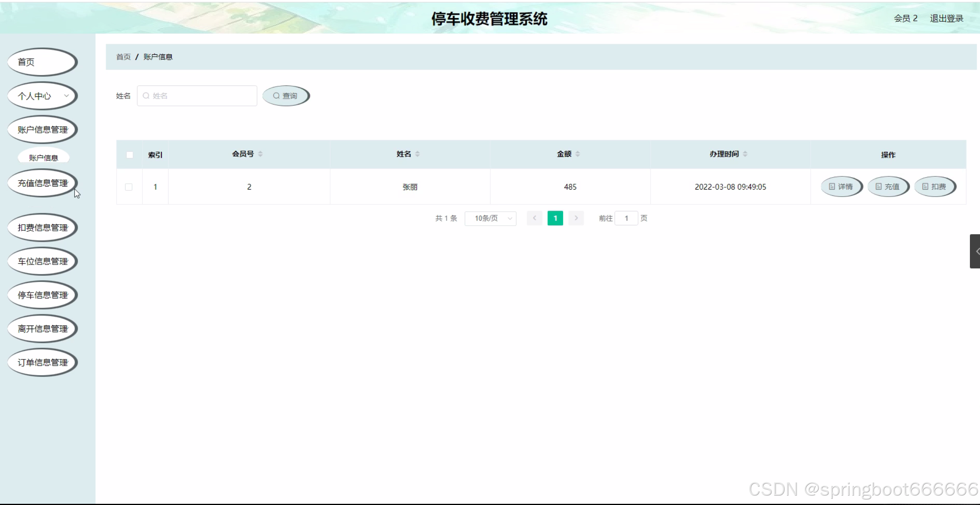Sort table by 办理时间 column arrows

pyautogui.click(x=745, y=154)
